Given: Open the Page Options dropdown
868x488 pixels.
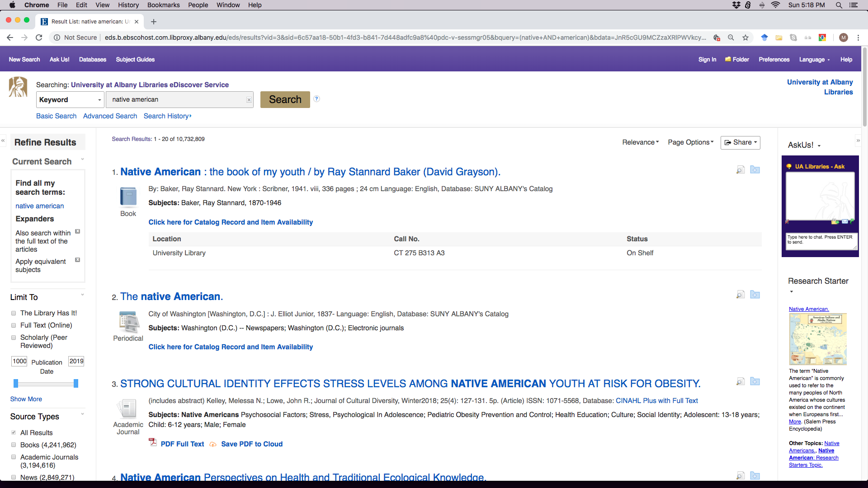Looking at the screenshot, I should 690,142.
